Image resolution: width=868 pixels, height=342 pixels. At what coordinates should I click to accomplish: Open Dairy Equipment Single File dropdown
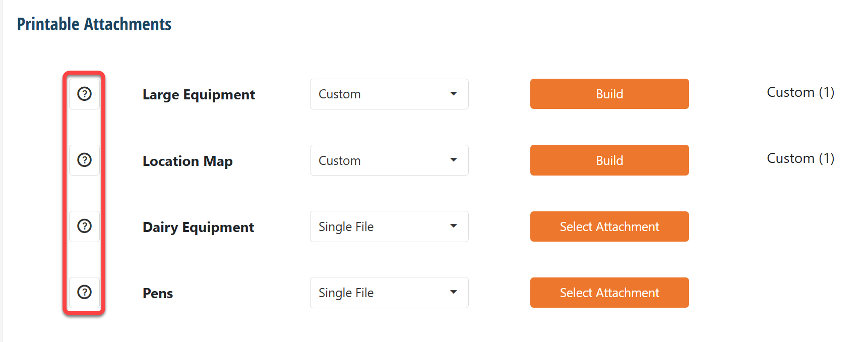click(389, 226)
